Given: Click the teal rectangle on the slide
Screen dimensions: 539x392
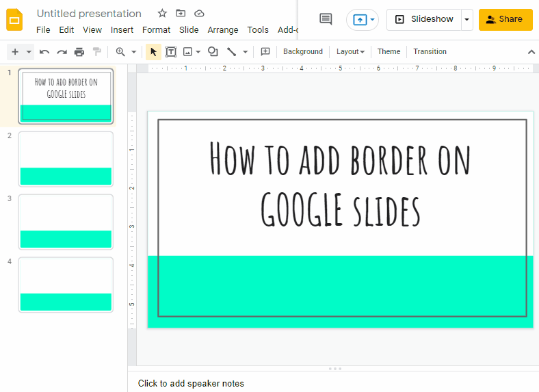Looking at the screenshot, I should point(341,291).
